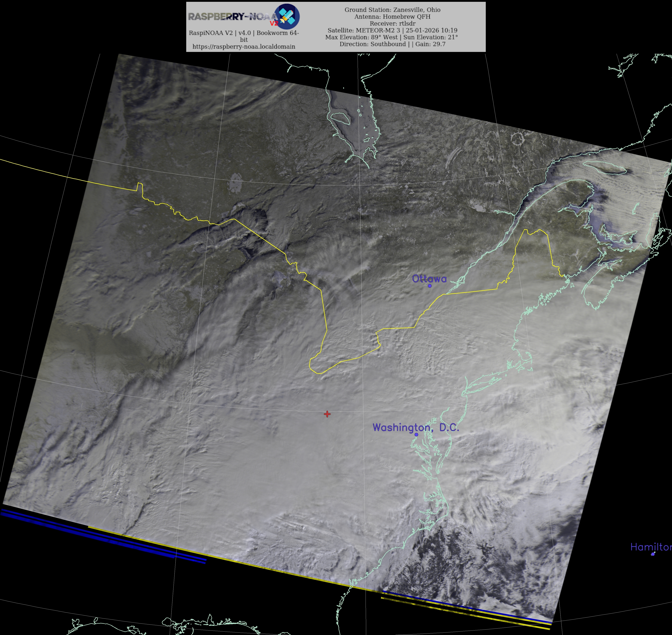The height and width of the screenshot is (635, 672).
Task: Click the red V2 badge on the logo
Action: [x=274, y=23]
